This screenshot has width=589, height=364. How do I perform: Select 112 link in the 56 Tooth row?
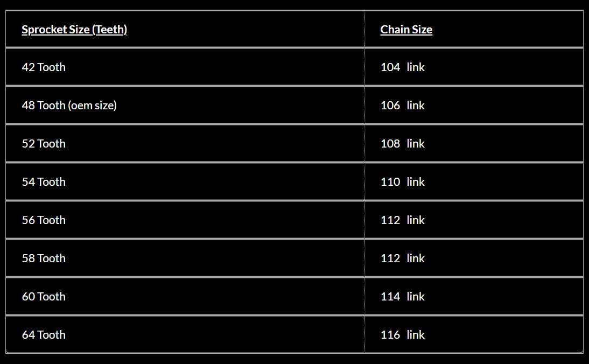coord(402,220)
